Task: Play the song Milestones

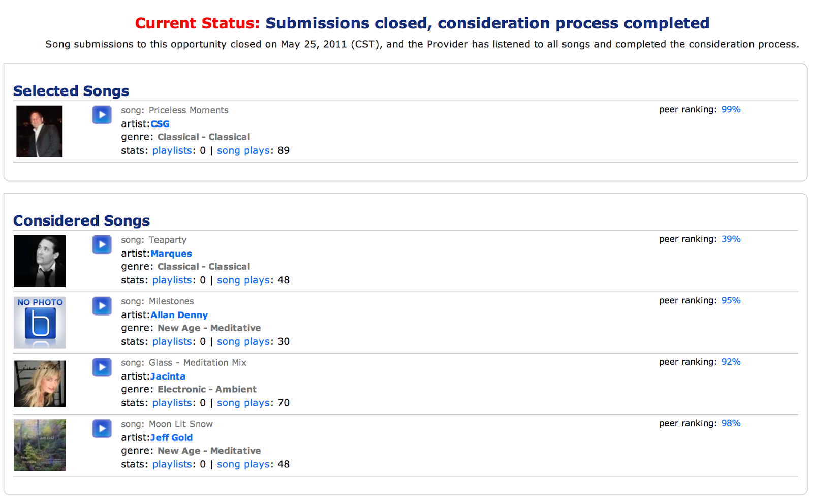Action: click(102, 306)
